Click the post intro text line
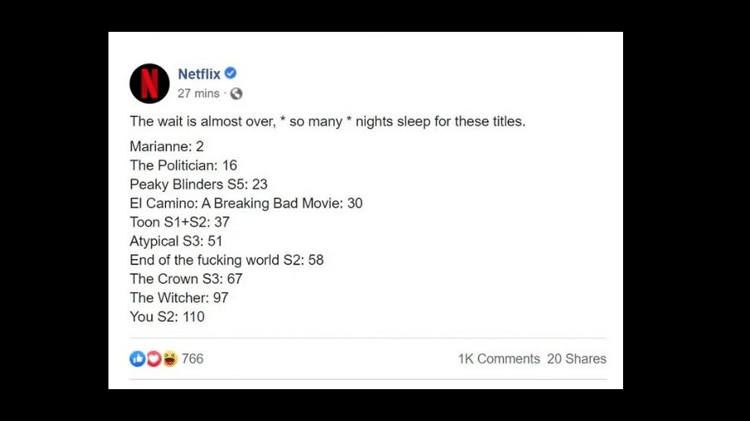Screen dimensions: 750x421 click(x=328, y=122)
